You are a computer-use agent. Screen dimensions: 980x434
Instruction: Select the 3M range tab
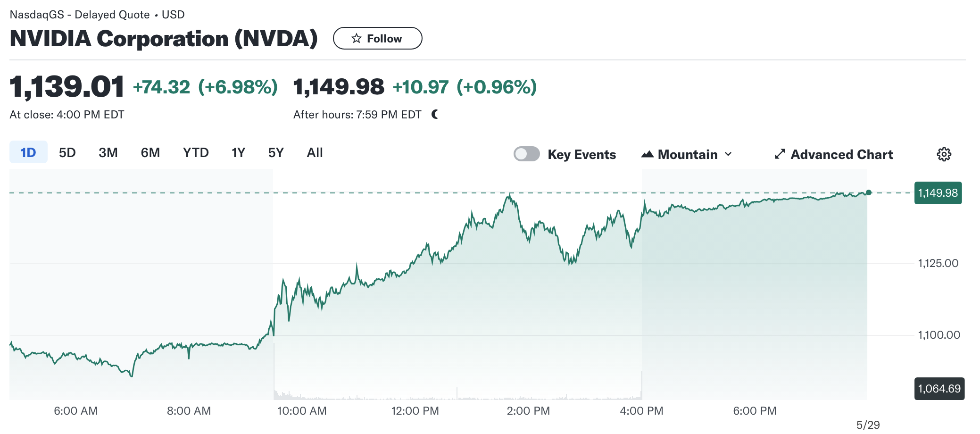[x=108, y=152]
